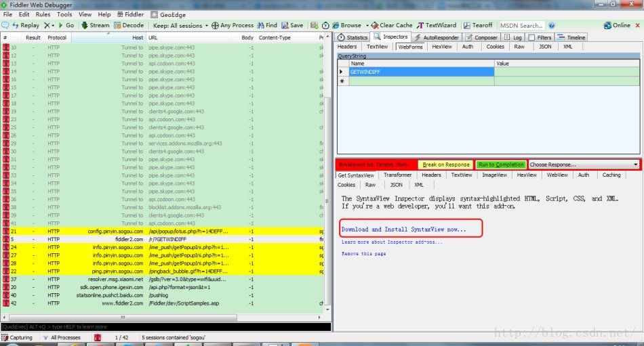Viewport: 644px width, 346px height.
Task: Toggle Stream mode in toolbar
Action: tap(96, 26)
